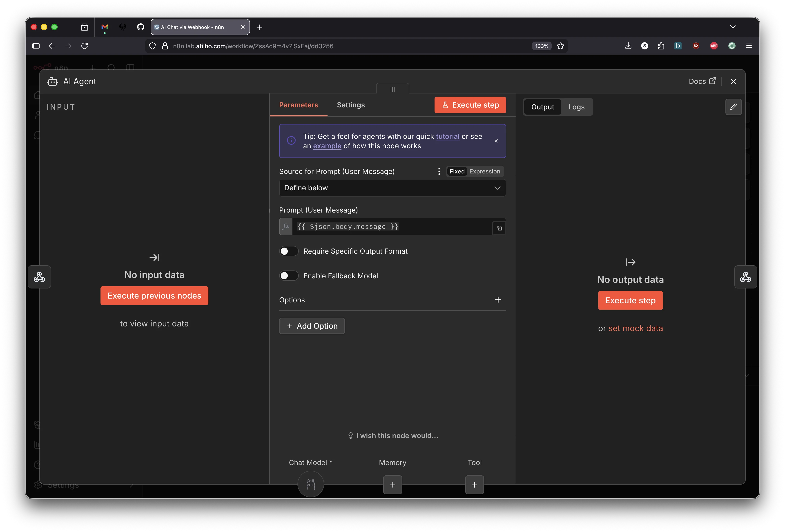
Task: Add a Tool sub-node with its plus icon
Action: pos(474,485)
